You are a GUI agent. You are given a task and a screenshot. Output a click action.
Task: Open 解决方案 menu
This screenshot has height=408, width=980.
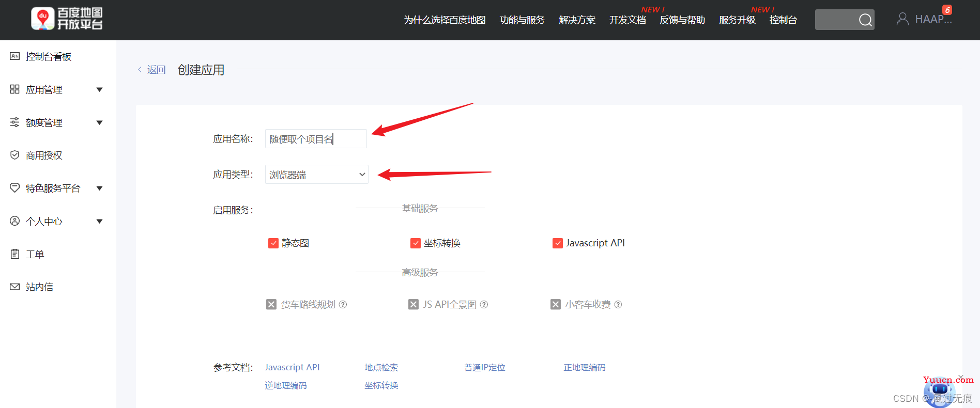click(577, 20)
